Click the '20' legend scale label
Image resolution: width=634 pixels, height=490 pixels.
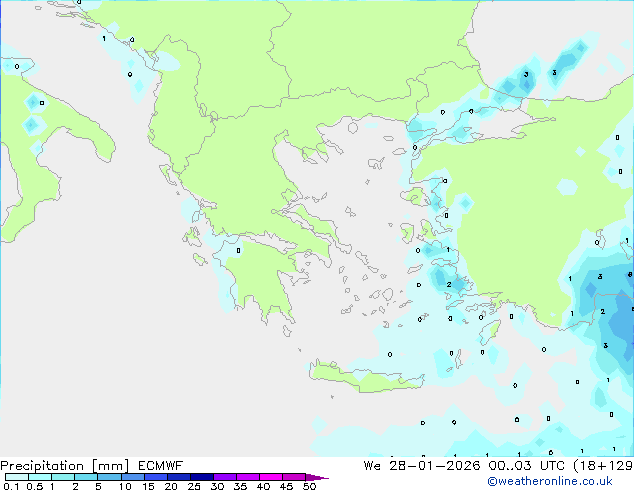point(171,486)
